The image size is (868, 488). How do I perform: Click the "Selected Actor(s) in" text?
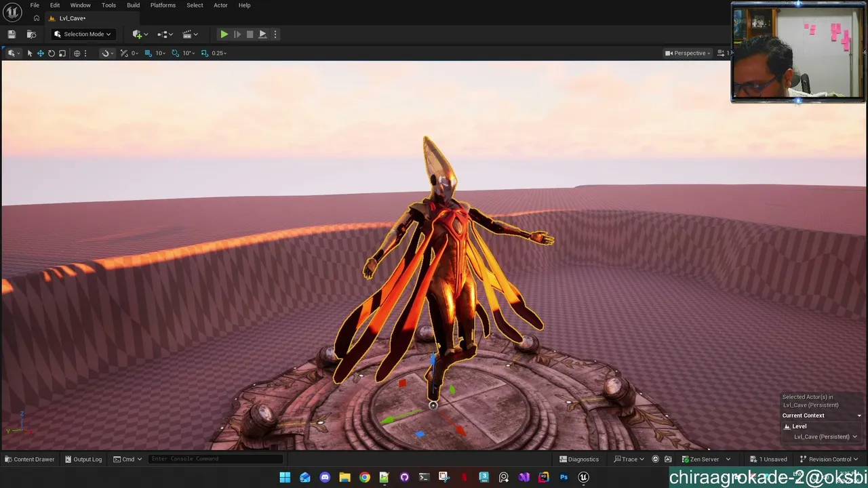(808, 397)
